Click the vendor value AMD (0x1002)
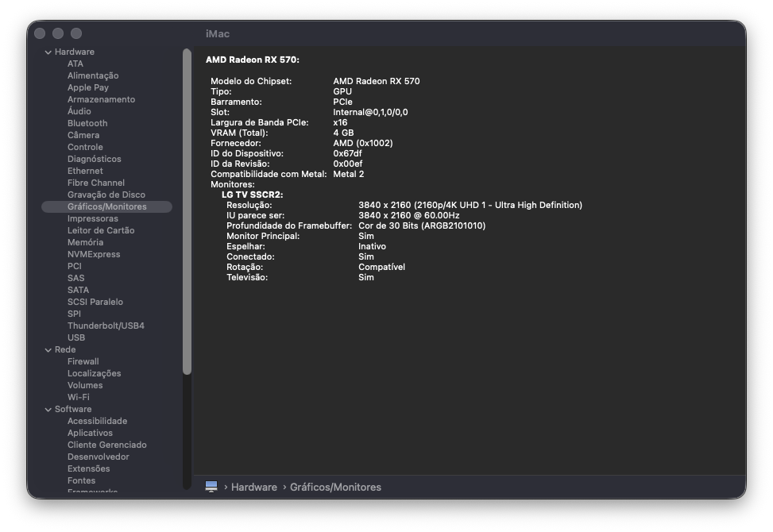The height and width of the screenshot is (532, 773). tap(363, 143)
